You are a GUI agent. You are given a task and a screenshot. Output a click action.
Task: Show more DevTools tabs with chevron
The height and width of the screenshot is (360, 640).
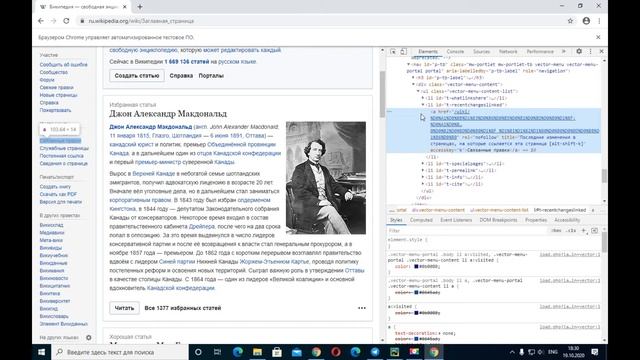tap(564, 51)
